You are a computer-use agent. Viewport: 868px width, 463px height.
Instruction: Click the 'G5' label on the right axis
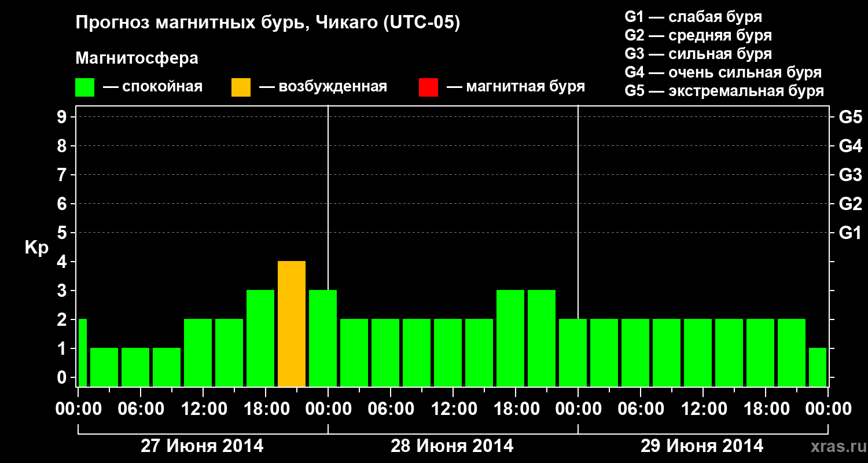(x=850, y=117)
